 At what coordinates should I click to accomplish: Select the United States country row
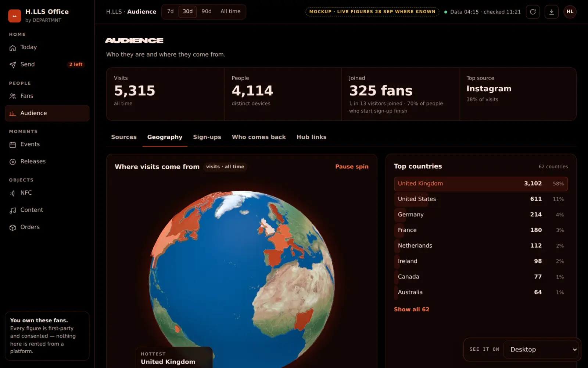coord(481,199)
